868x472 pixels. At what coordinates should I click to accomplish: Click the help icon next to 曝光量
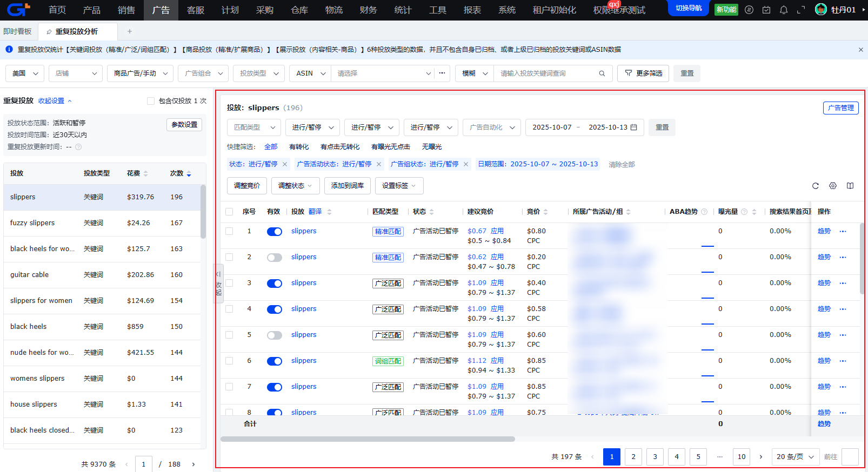click(x=744, y=212)
